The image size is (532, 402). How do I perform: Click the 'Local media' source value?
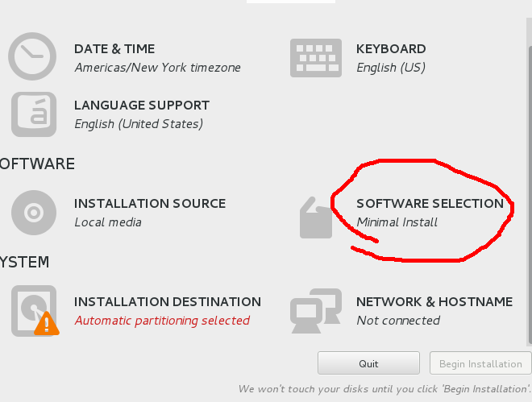coord(108,222)
